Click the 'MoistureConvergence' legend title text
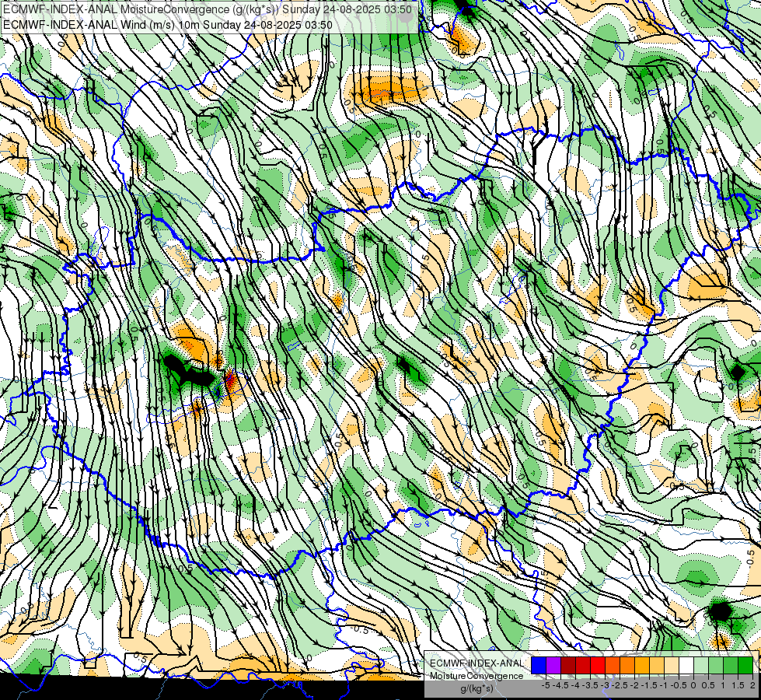This screenshot has height=700, width=761. pos(476,676)
